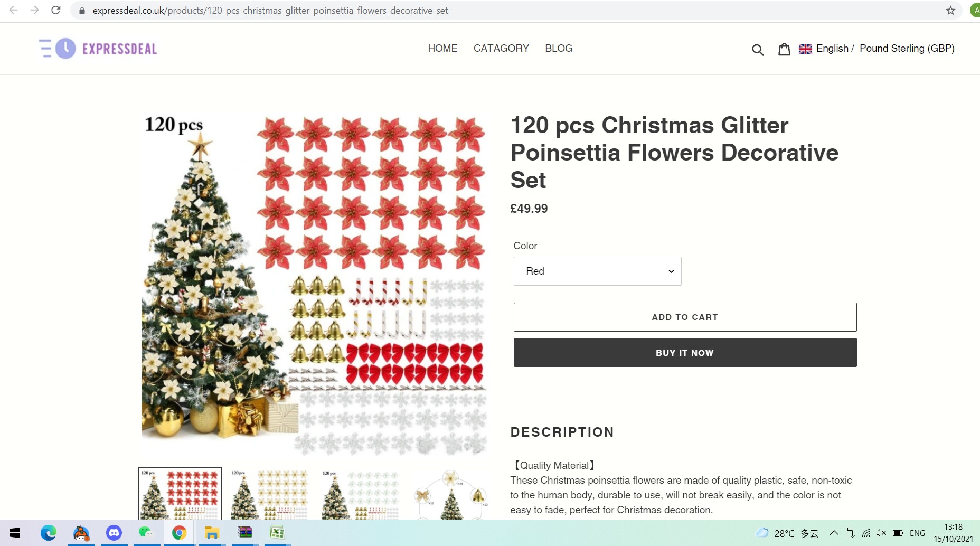Open File Explorer from the taskbar
This screenshot has height=546, width=980.
[212, 533]
